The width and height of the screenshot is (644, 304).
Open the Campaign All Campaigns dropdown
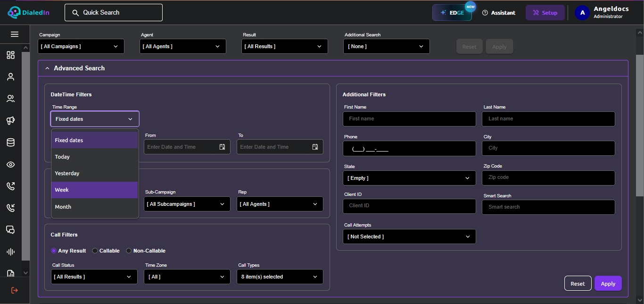point(81,46)
